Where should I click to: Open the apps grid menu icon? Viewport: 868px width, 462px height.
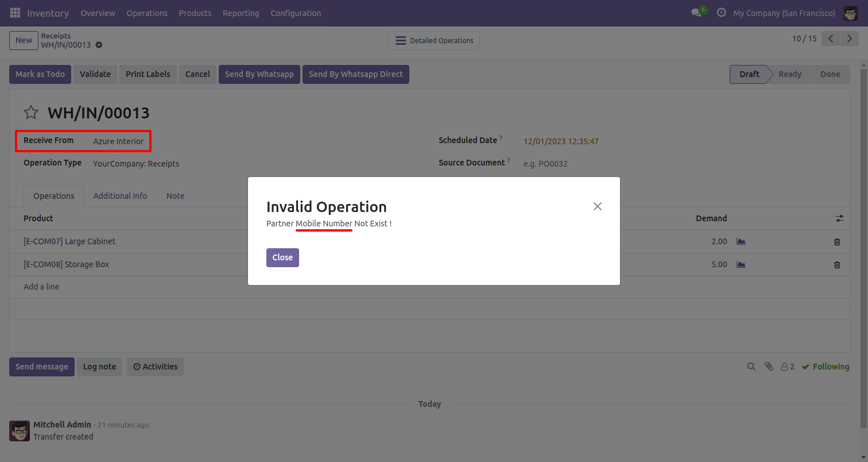tap(15, 13)
